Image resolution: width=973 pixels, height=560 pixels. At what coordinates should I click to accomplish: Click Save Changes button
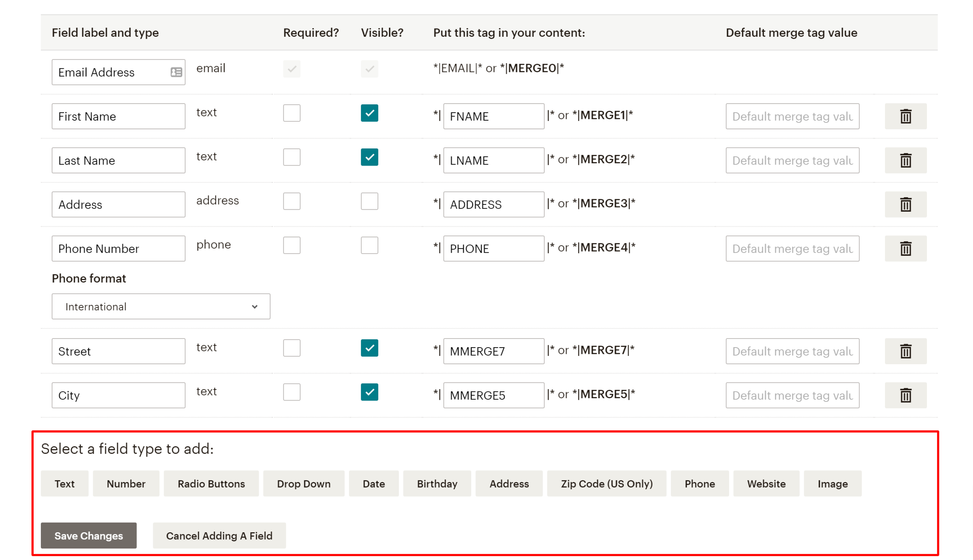click(88, 535)
